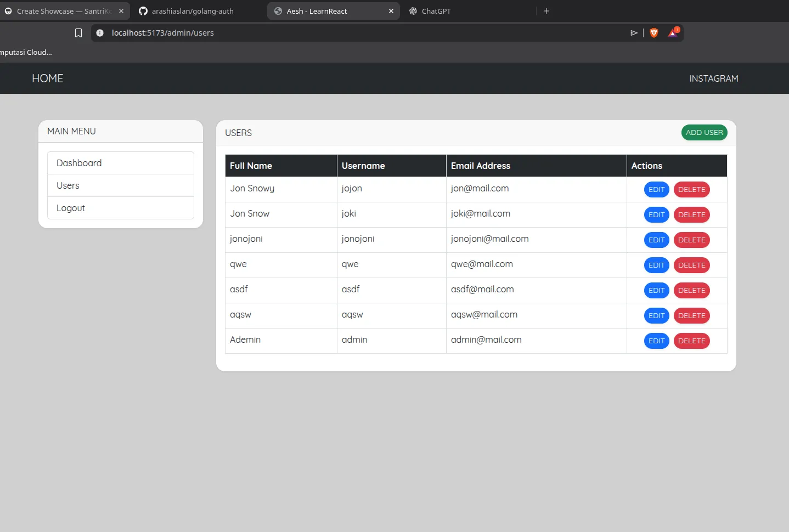
Task: Edit the qwe user
Action: [x=656, y=265]
